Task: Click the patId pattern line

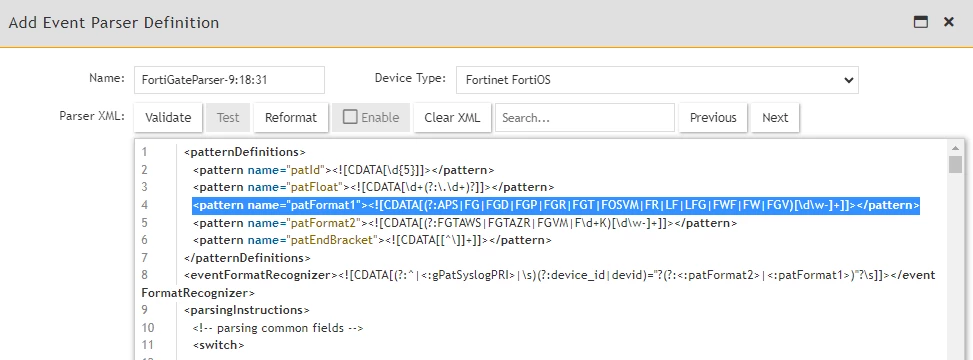Action: [x=344, y=169]
